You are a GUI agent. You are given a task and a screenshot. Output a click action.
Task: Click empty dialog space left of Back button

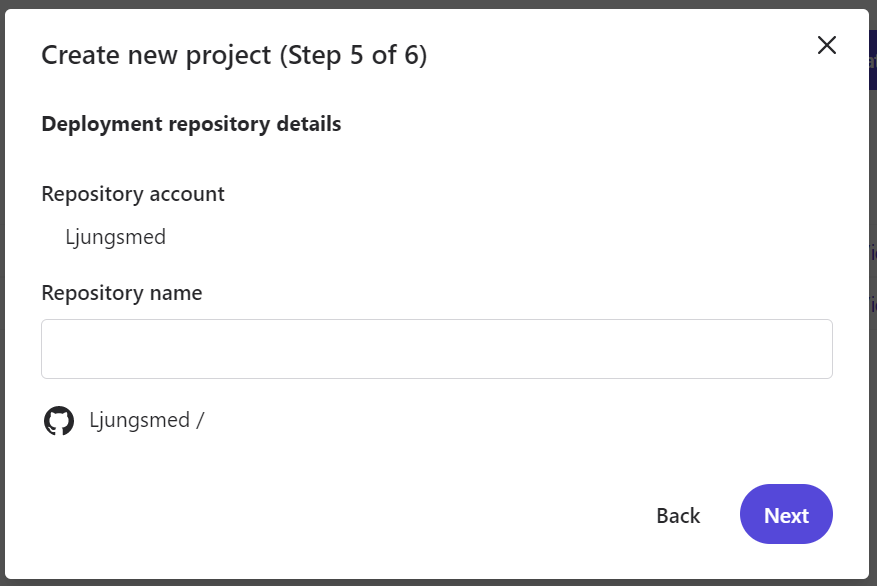pyautogui.click(x=400, y=515)
